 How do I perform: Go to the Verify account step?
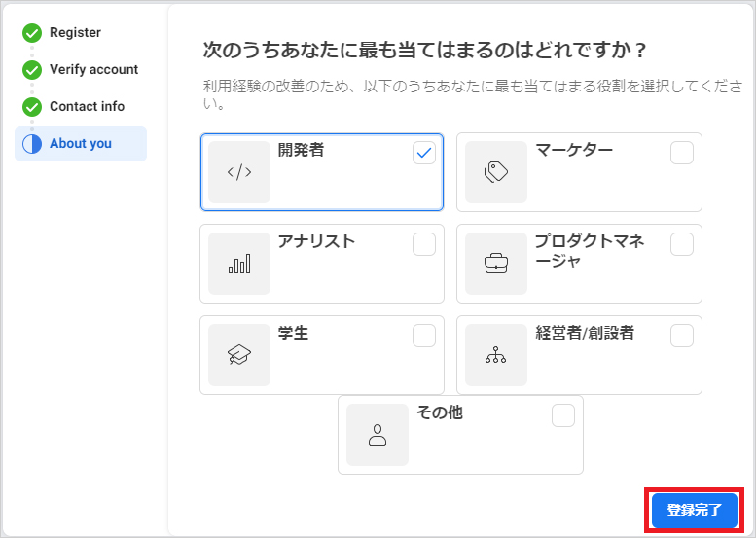93,69
